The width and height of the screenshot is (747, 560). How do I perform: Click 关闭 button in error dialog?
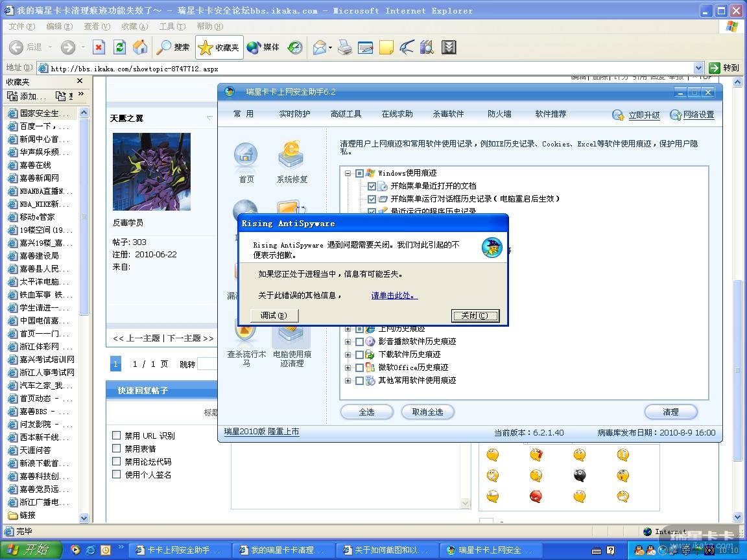pos(475,315)
